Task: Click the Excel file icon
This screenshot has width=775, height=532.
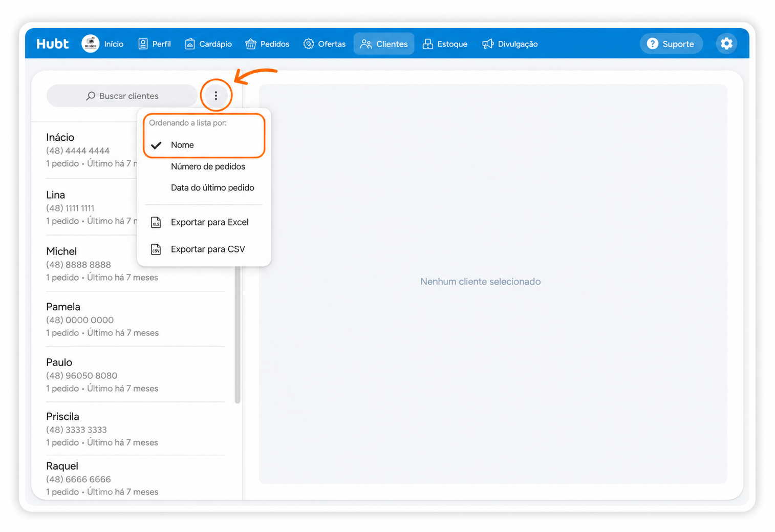Action: point(156,222)
